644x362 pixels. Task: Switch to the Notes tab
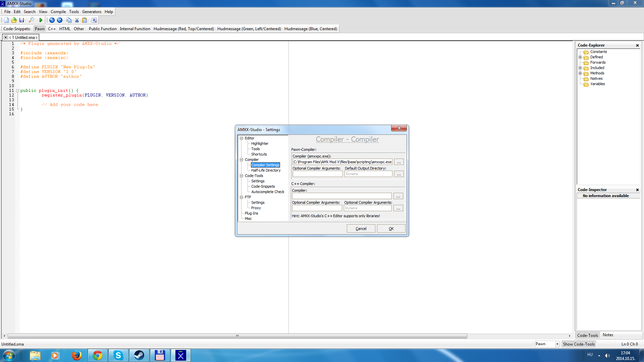click(x=608, y=335)
